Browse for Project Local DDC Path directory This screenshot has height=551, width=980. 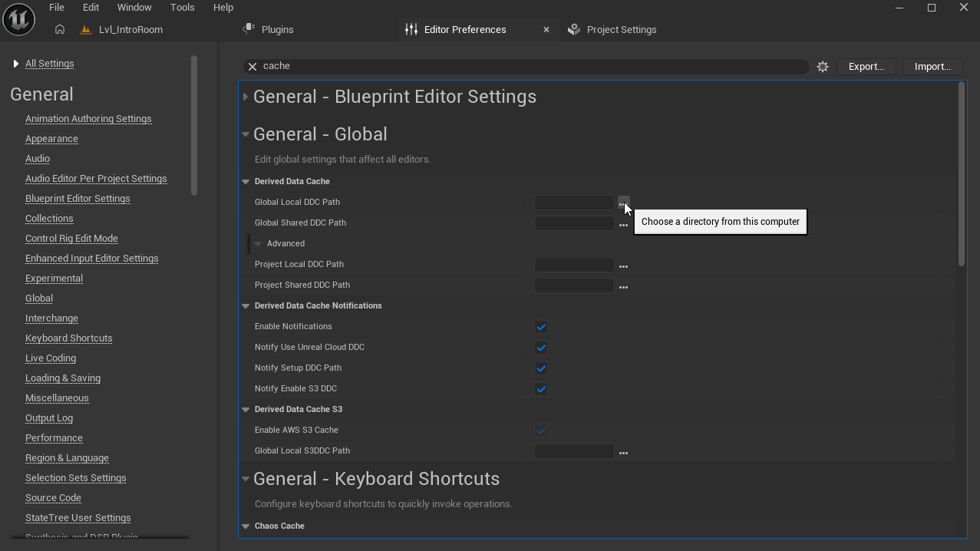pos(623,266)
